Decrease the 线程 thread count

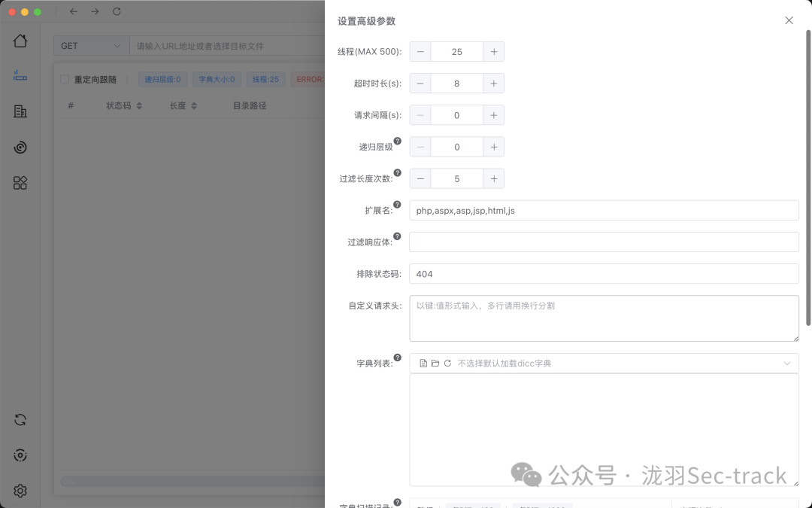pos(420,52)
